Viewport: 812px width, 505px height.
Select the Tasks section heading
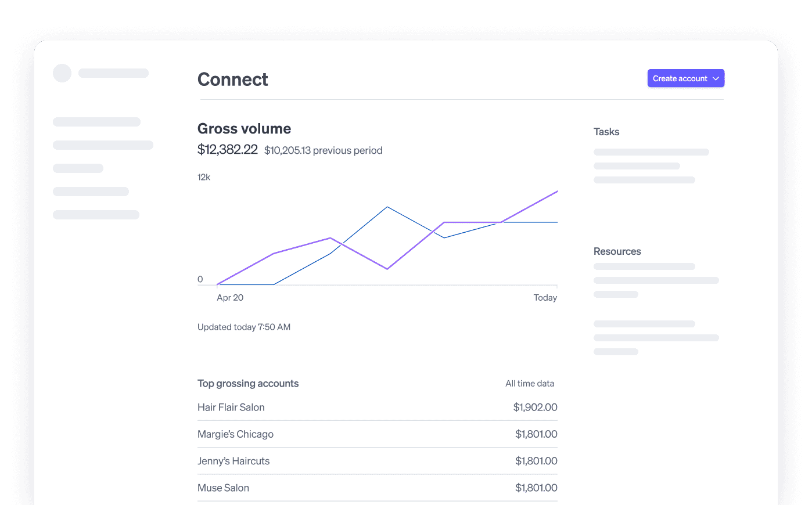(606, 132)
